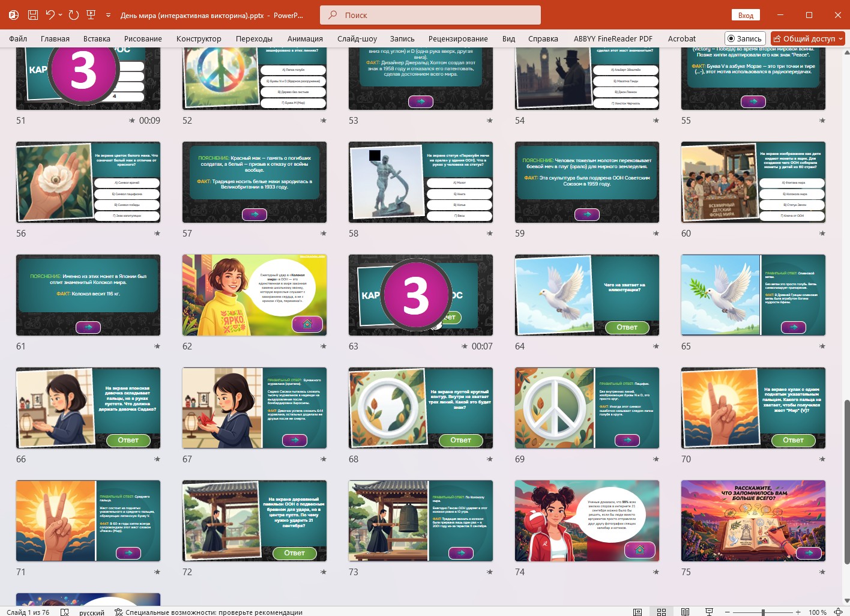Open Reading view icon in status bar
Screen dimensions: 850x616
pyautogui.click(x=685, y=612)
